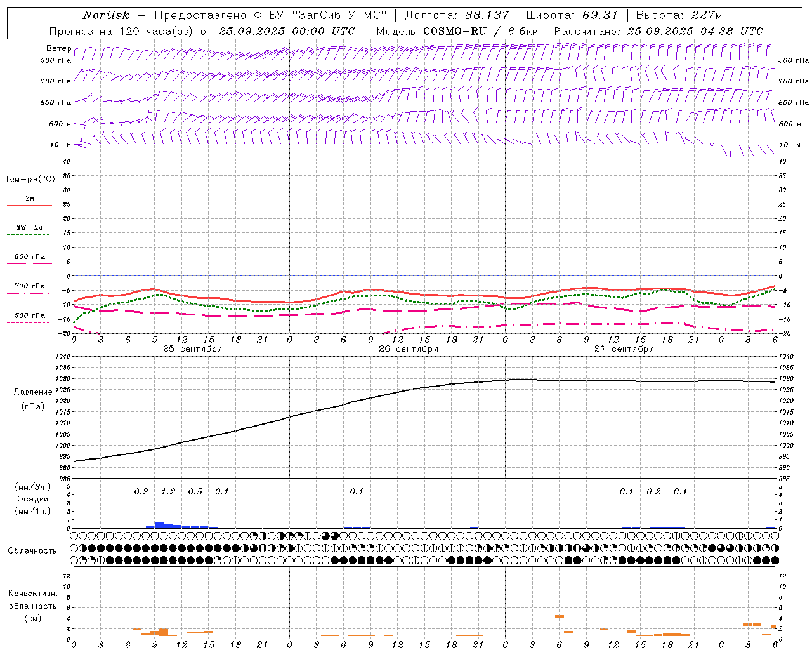Click the (км) unit label

(x=32, y=618)
